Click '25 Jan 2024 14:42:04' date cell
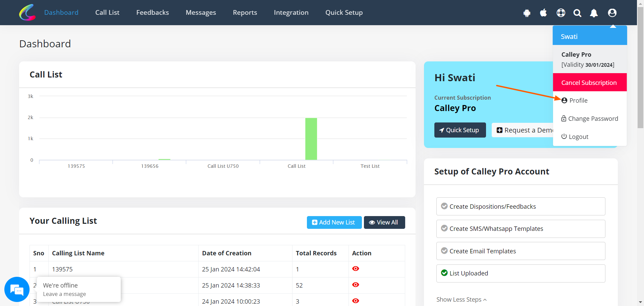 245,269
